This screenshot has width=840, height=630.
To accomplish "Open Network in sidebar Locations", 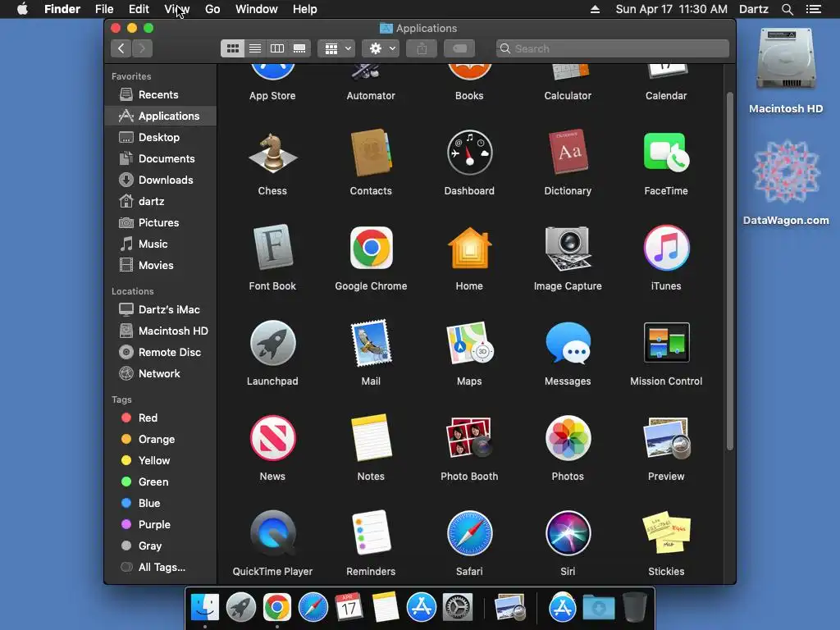I will point(161,374).
